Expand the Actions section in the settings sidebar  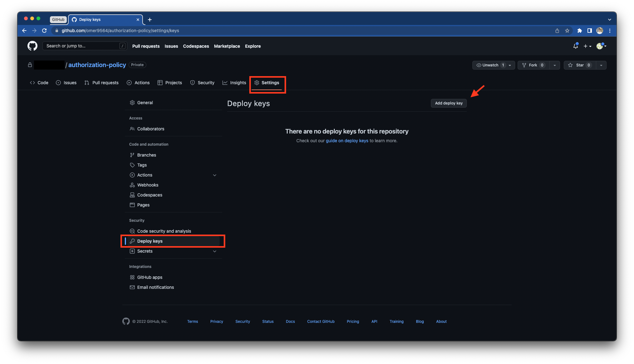coord(215,175)
